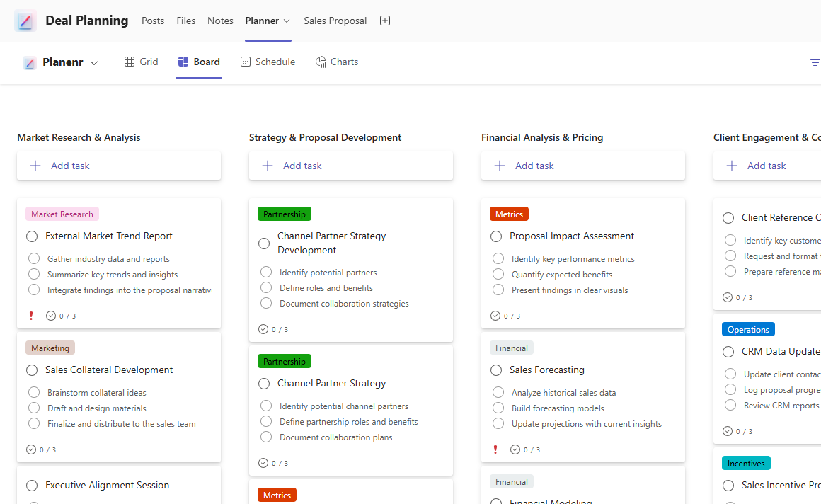Add task under Strategy & Proposal Development
This screenshot has height=504, width=821.
pyautogui.click(x=302, y=166)
